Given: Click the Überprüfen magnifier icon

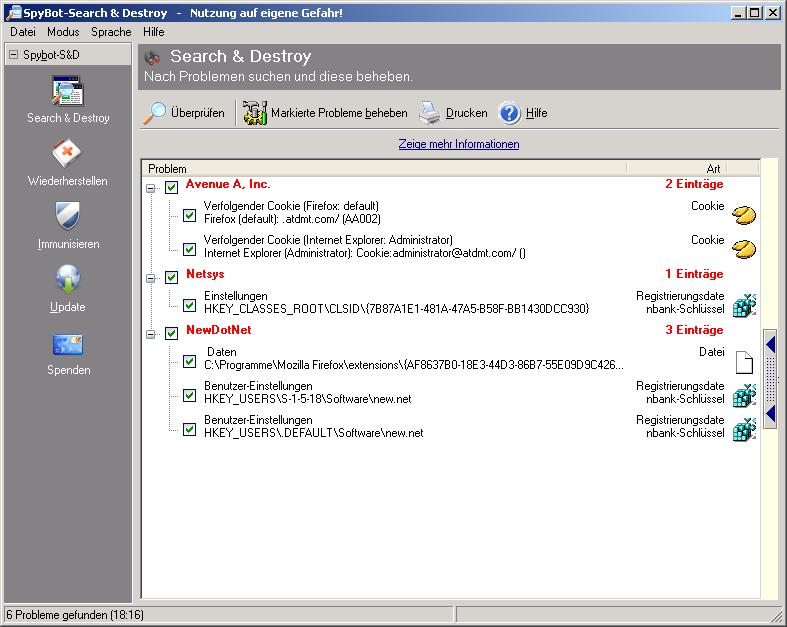Looking at the screenshot, I should (155, 113).
